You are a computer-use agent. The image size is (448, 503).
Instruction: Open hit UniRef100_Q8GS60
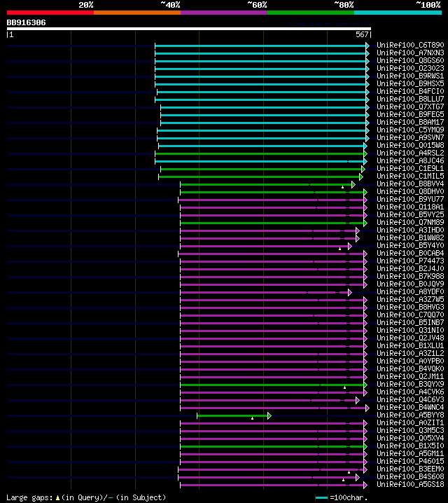click(x=410, y=61)
